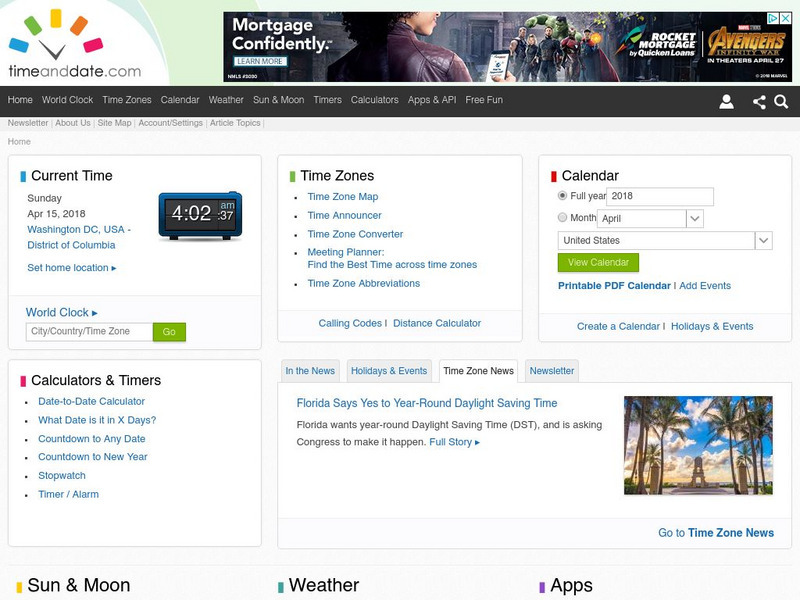Open the Weather menu
800x600 pixels.
click(x=226, y=100)
